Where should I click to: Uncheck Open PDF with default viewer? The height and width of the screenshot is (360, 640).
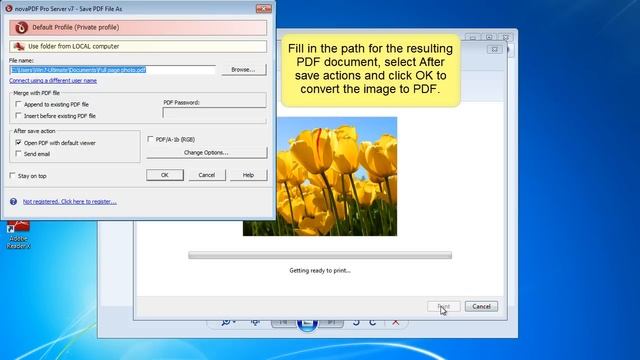(18, 142)
